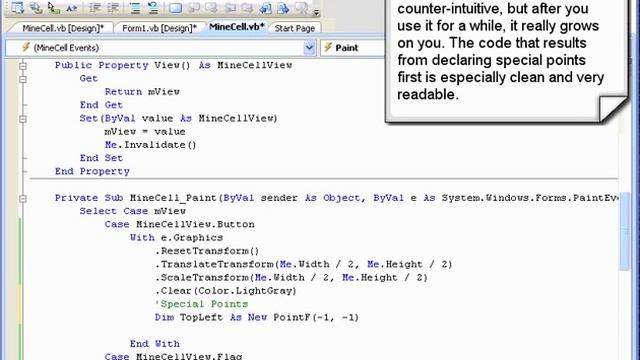Click the 'End With' line
640x360 pixels.
tap(155, 344)
